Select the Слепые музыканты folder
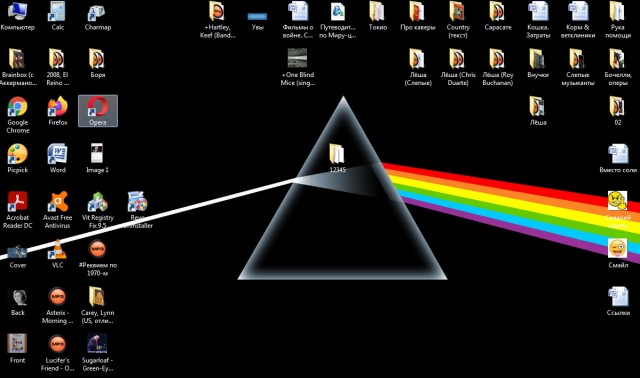 pos(578,67)
